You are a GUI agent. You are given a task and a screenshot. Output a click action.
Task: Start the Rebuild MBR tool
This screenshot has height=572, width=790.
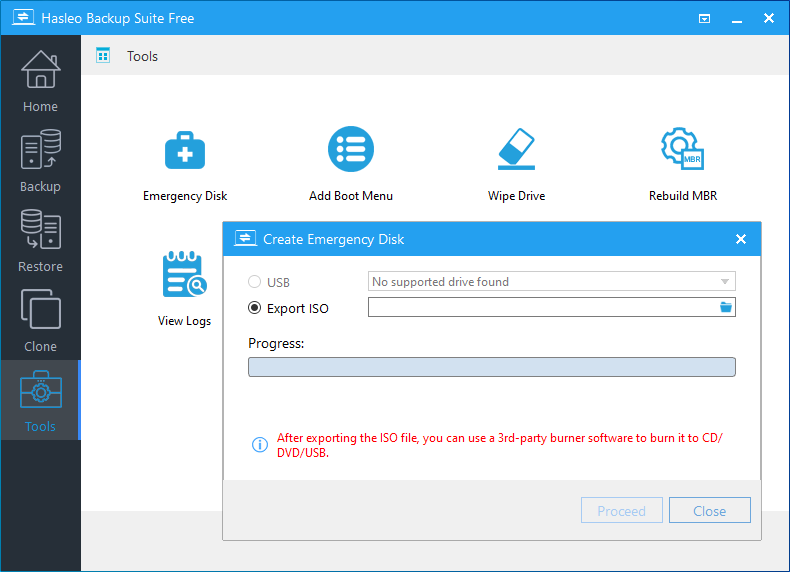point(683,165)
